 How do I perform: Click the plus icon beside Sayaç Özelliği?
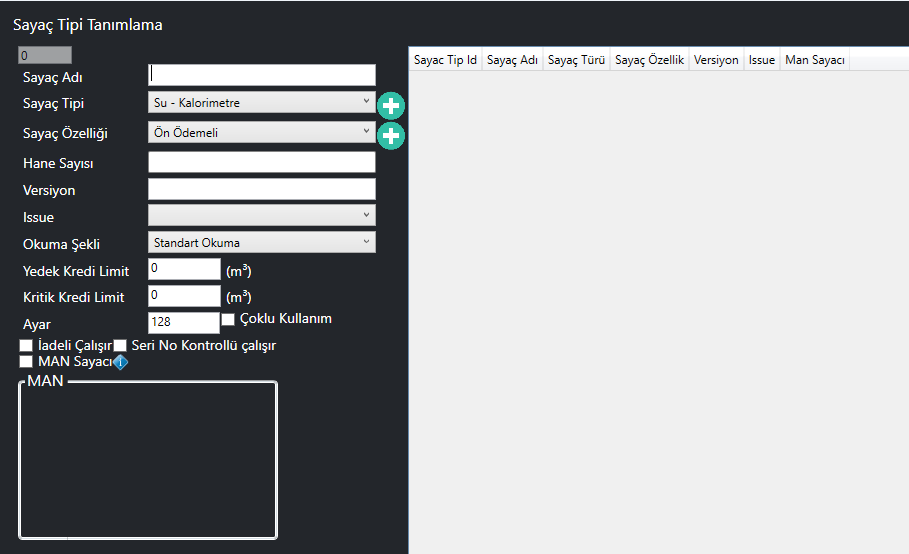[390, 135]
